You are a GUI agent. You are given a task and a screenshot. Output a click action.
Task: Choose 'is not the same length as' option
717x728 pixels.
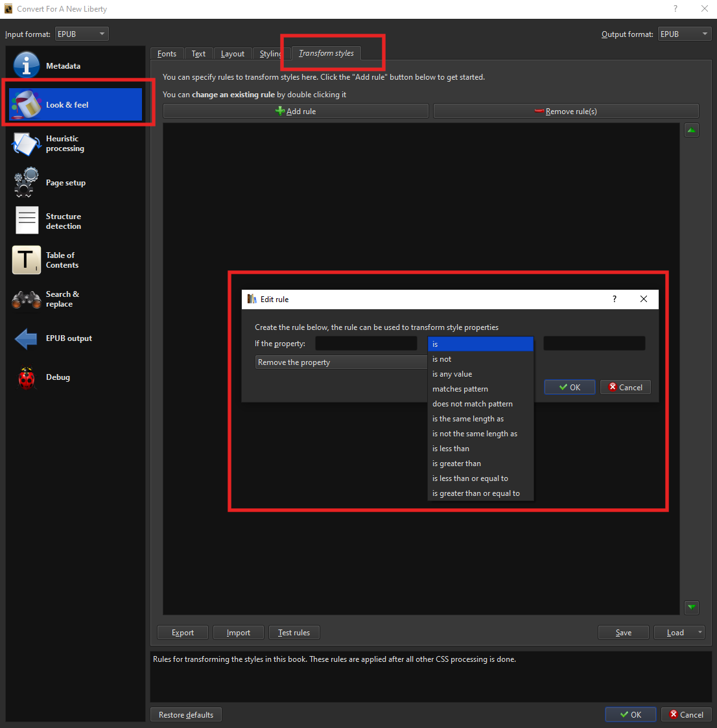coord(480,433)
